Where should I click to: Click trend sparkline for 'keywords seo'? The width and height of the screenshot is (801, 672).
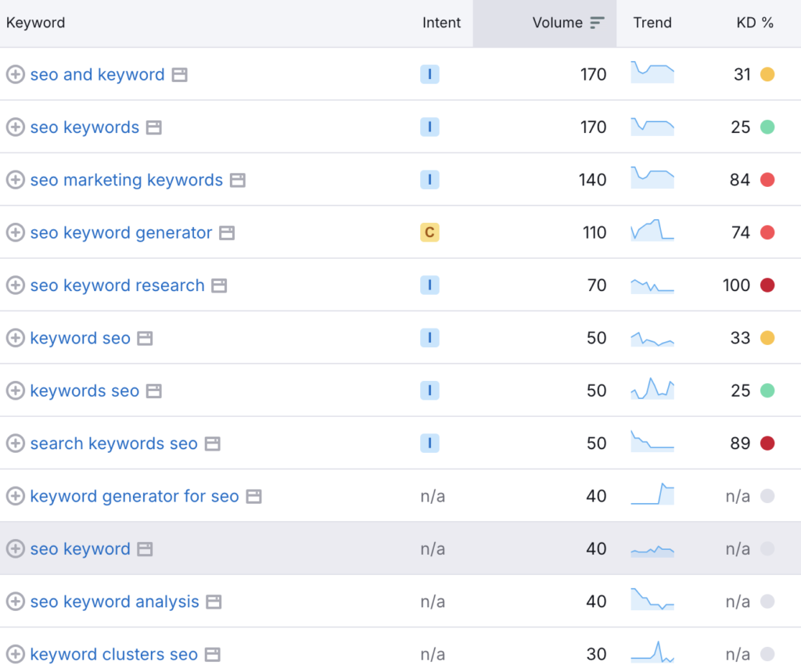click(652, 389)
